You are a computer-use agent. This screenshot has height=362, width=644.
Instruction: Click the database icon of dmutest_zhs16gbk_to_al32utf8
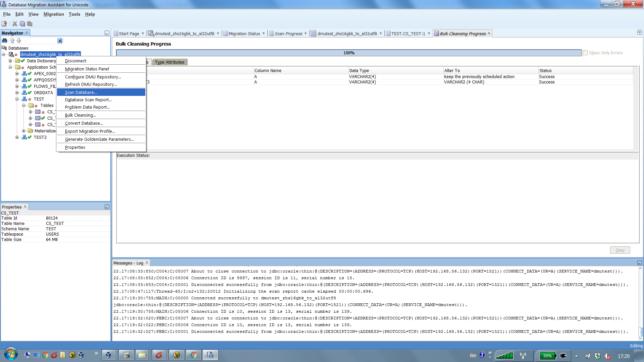point(11,54)
